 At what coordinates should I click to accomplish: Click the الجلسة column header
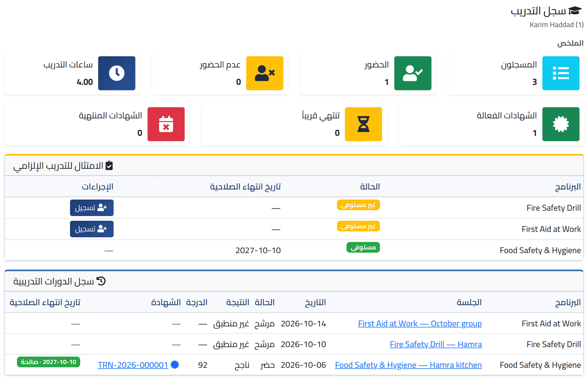coord(469,302)
